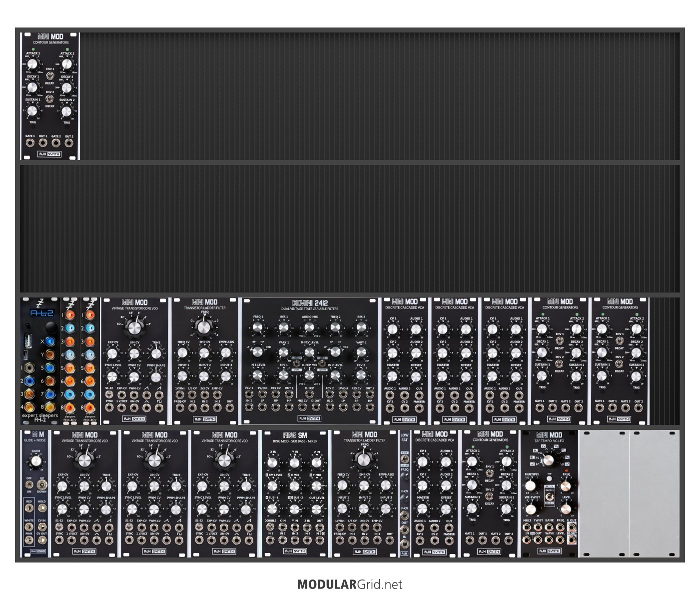Click the WF-TWIST knob on Tap Tempo VC-LFO
The height and width of the screenshot is (595, 700).
pos(531,509)
